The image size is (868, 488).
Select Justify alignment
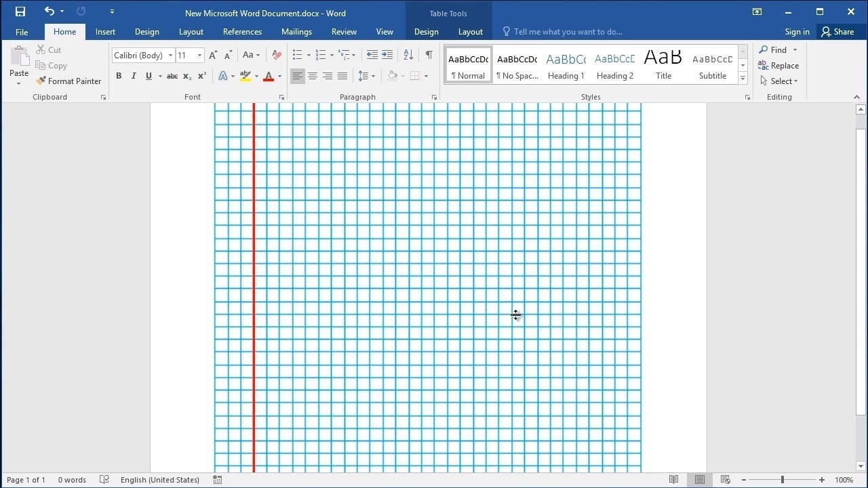click(342, 76)
